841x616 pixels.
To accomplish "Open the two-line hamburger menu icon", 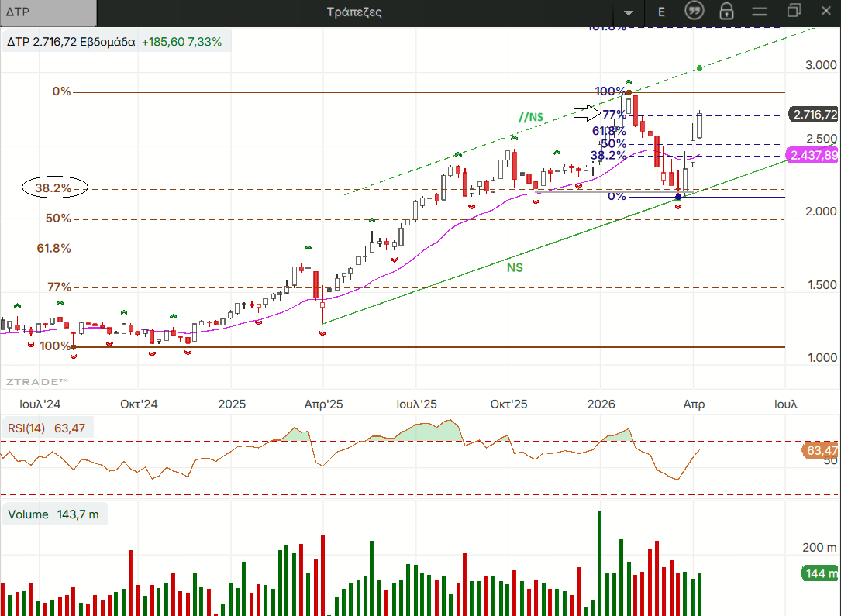I will [x=760, y=12].
